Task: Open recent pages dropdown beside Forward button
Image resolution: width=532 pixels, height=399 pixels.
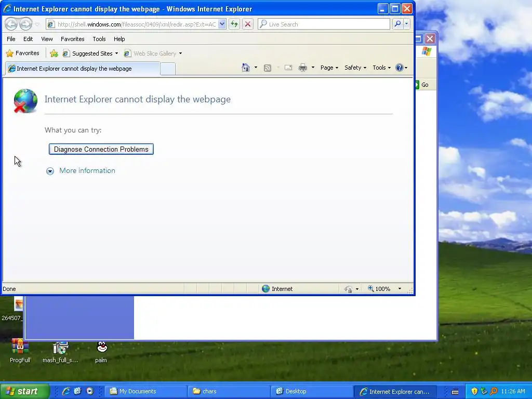Action: pyautogui.click(x=37, y=24)
